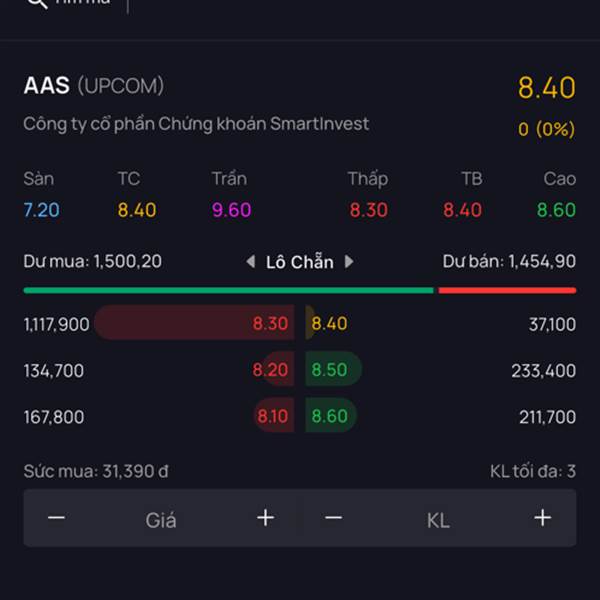Screen dimensions: 600x600
Task: Tap the KL volume input field
Action: tap(438, 520)
